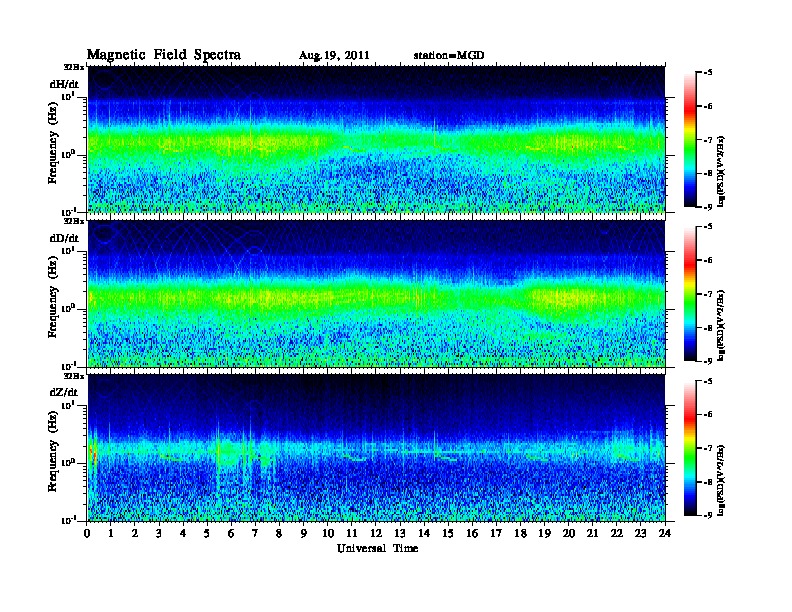
Task: Click hour tick label "15" on time axis
Action: click(448, 534)
